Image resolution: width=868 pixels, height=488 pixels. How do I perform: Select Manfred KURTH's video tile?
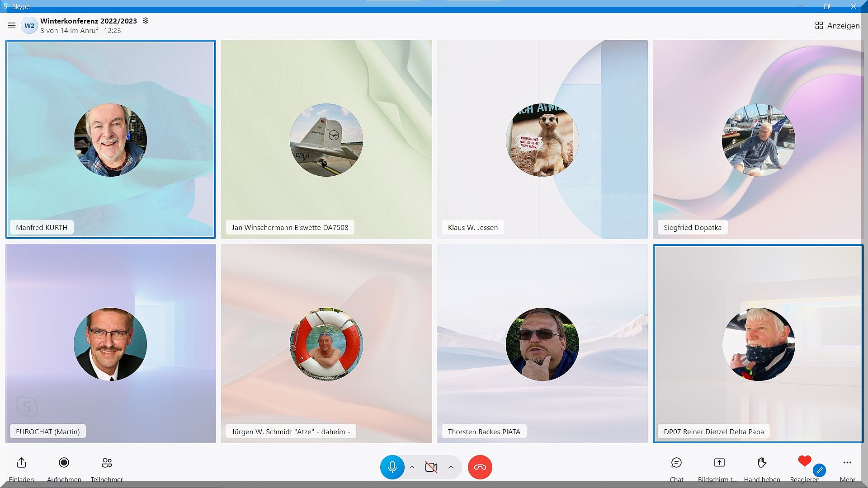tap(110, 139)
